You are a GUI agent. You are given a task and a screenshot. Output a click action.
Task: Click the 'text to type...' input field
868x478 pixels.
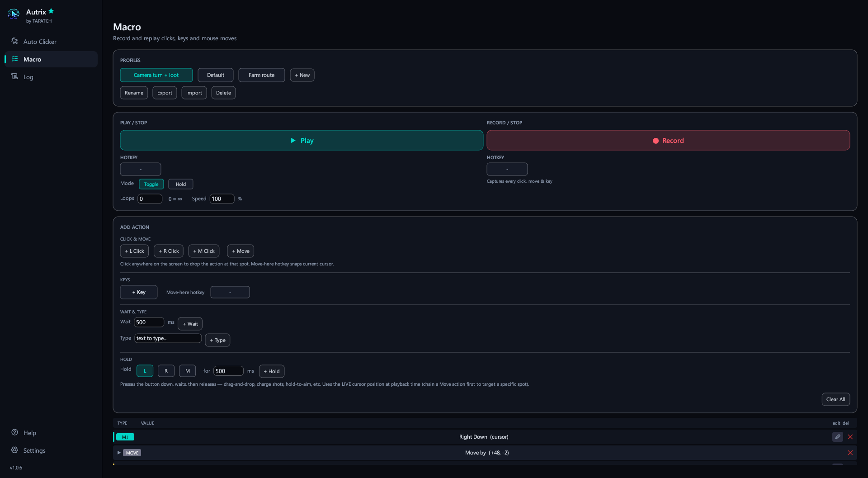click(168, 338)
